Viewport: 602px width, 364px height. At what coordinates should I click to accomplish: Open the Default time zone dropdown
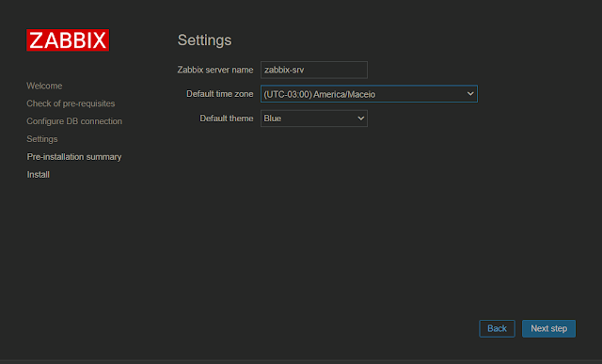[369, 94]
